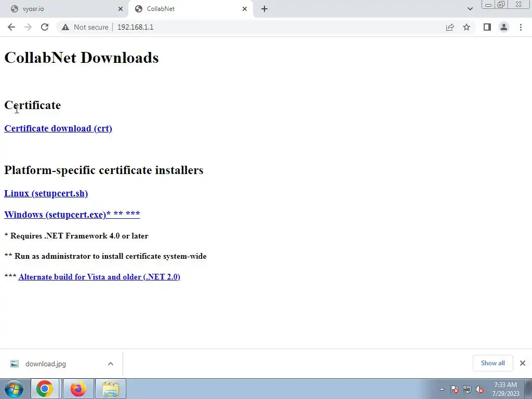Open the Windows setupcert.exe link

[72, 215]
